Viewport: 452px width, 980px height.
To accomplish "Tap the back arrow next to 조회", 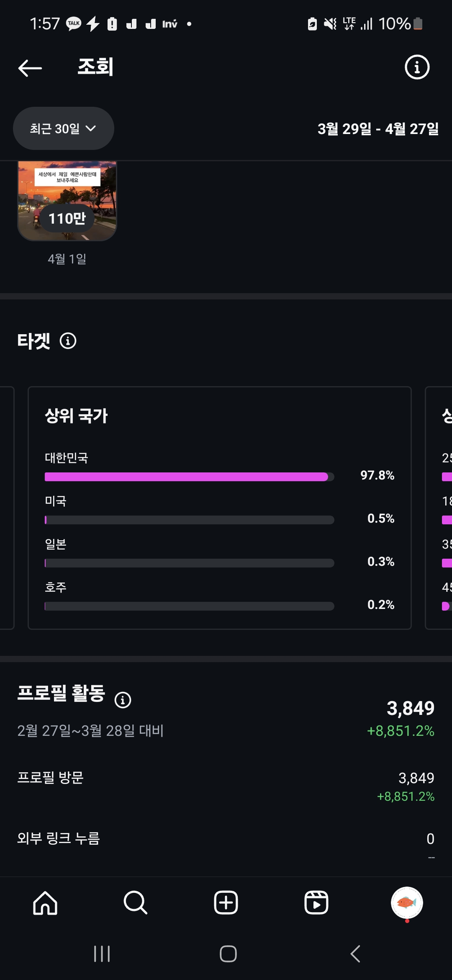I will pyautogui.click(x=30, y=67).
